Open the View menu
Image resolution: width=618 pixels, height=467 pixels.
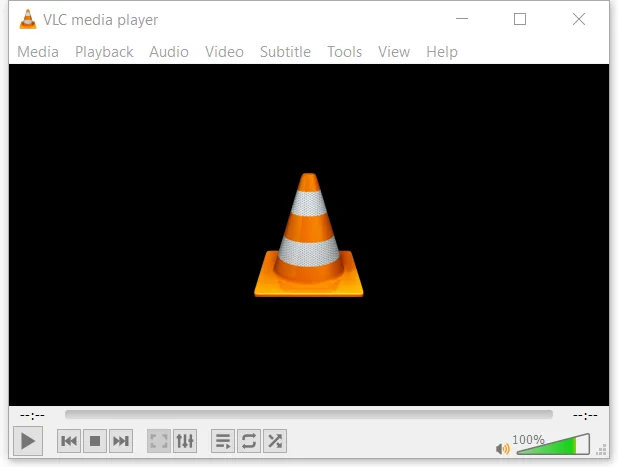tap(394, 52)
